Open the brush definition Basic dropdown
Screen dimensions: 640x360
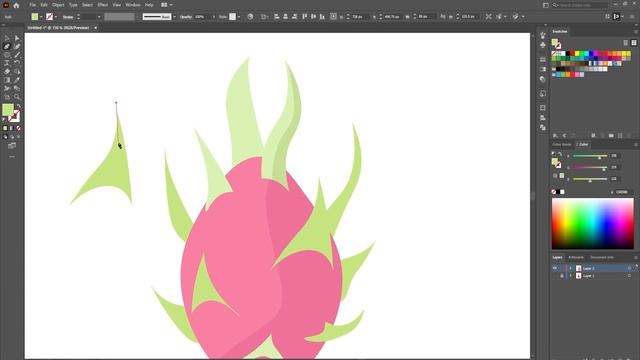(175, 17)
